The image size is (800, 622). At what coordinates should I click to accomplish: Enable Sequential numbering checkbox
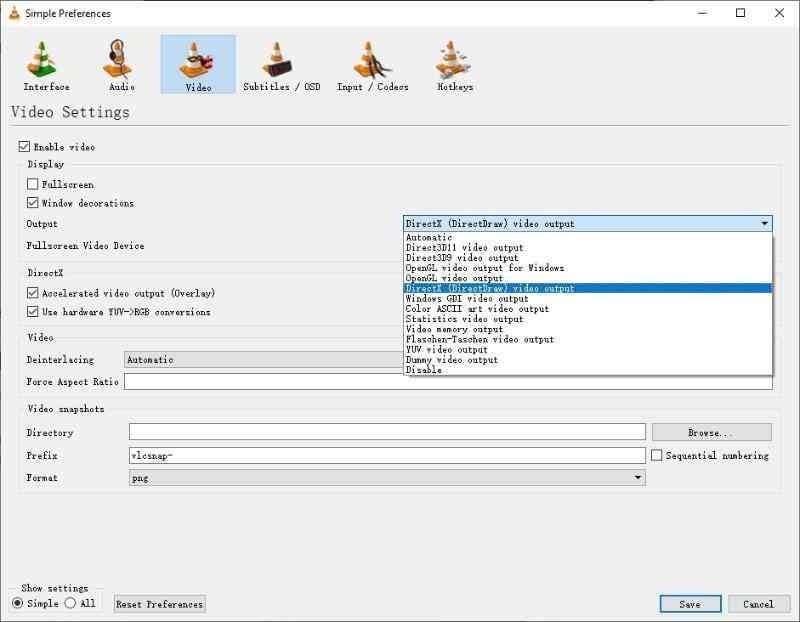pos(657,455)
